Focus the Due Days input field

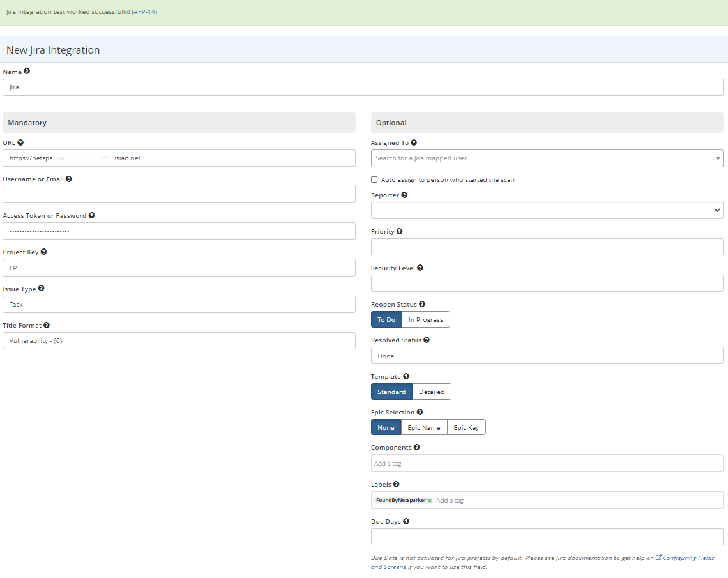click(x=547, y=537)
